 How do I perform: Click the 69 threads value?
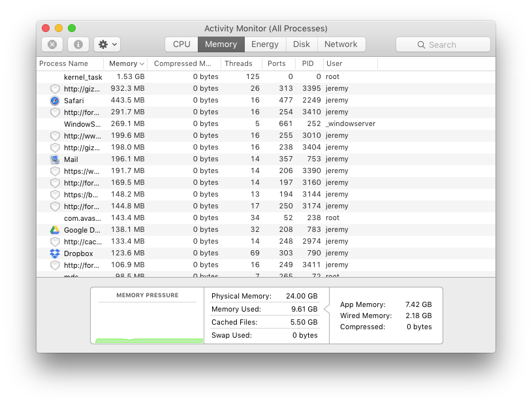pyautogui.click(x=255, y=253)
